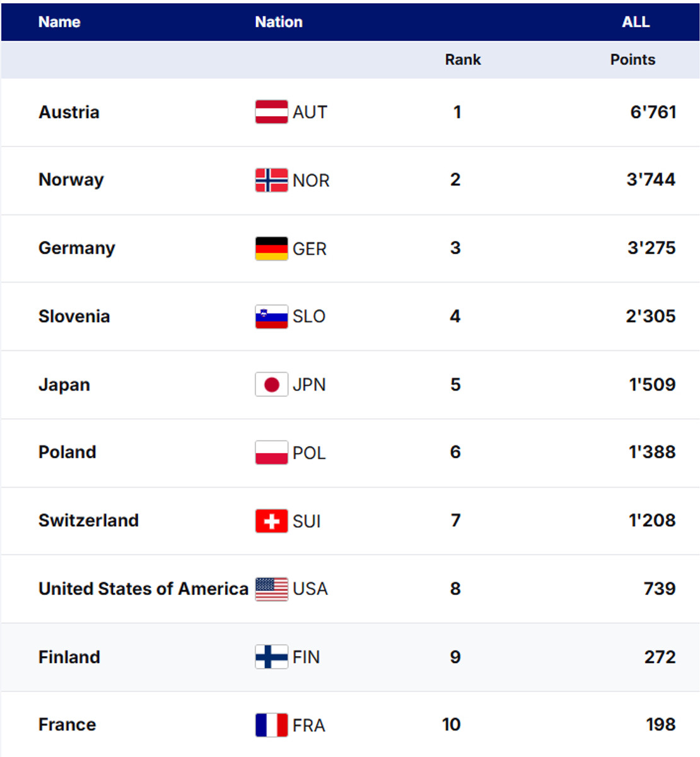Click the Points subheader label
The height and width of the screenshot is (757, 700).
[x=633, y=60]
